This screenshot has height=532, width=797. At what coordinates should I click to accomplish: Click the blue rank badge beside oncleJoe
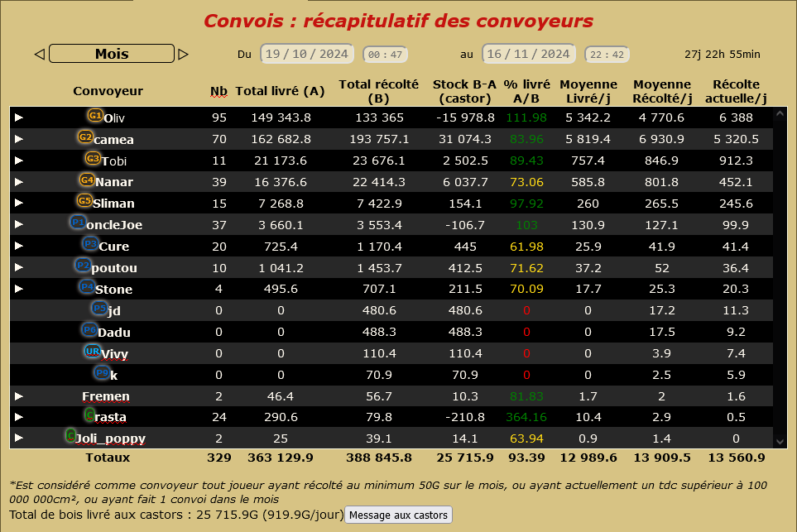[x=78, y=222]
